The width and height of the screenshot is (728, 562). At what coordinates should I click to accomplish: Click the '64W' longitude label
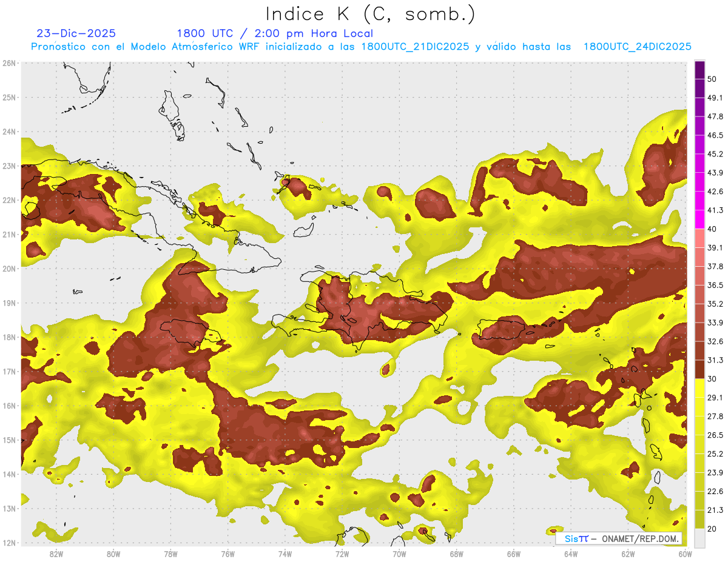[571, 554]
